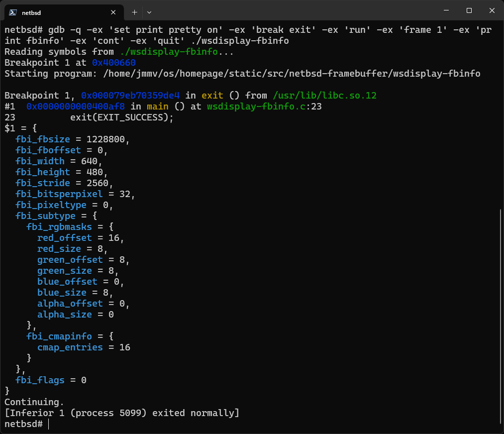Click the wsdisplay-fbinfo.c:23 file reference

pyautogui.click(x=264, y=107)
